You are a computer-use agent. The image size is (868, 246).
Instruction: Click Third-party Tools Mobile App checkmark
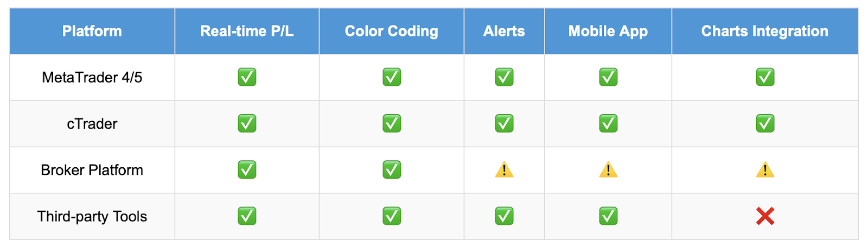pos(608,216)
